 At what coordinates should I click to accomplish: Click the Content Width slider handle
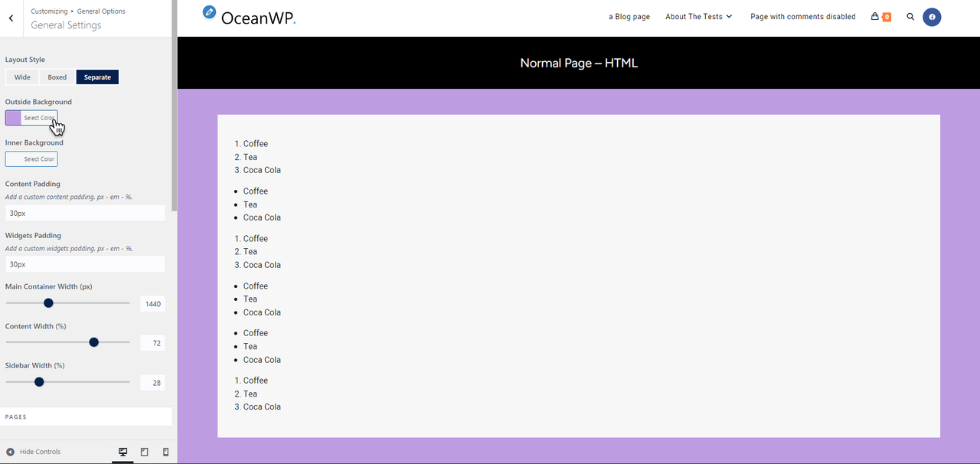(94, 342)
